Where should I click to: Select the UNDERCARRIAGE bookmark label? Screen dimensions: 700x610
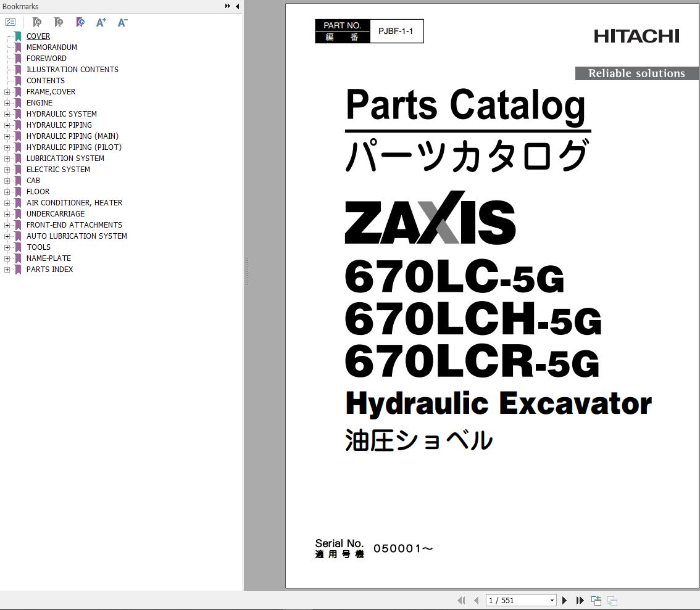tap(56, 214)
